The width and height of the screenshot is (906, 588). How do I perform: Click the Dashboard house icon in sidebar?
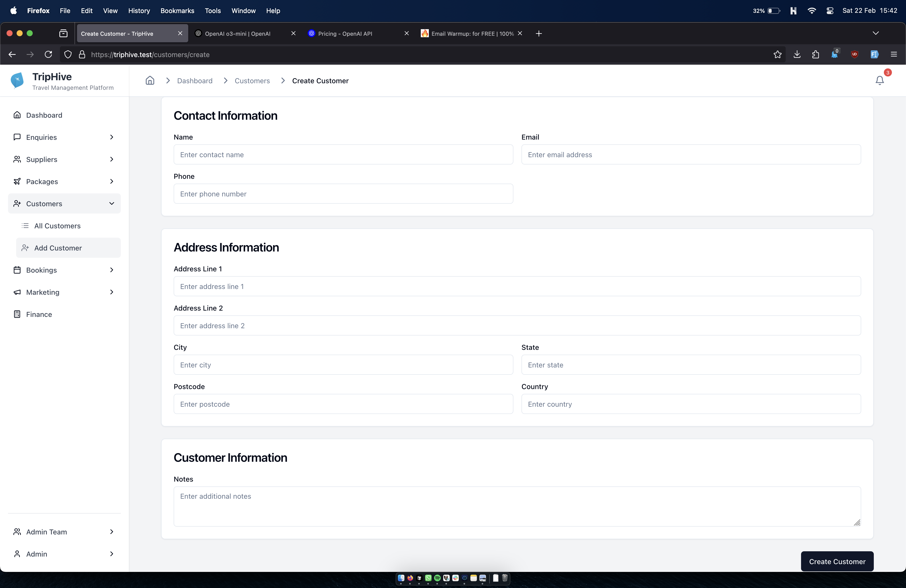[x=17, y=115]
